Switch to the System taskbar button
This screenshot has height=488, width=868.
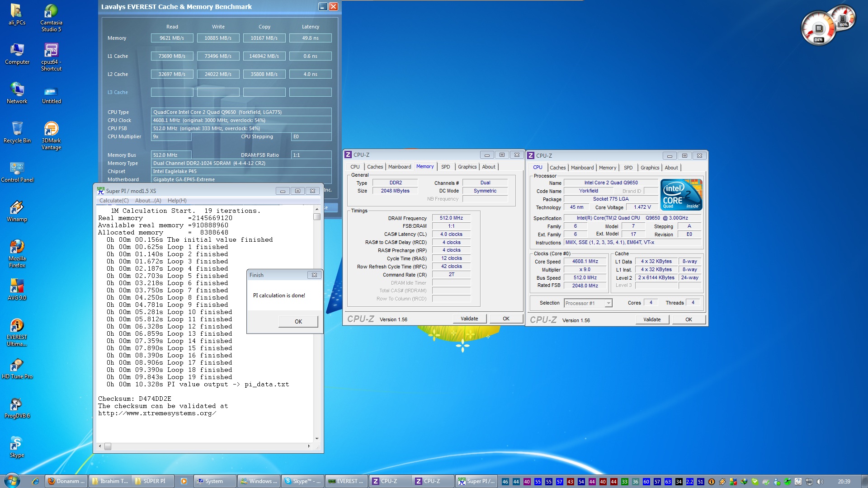tap(215, 481)
